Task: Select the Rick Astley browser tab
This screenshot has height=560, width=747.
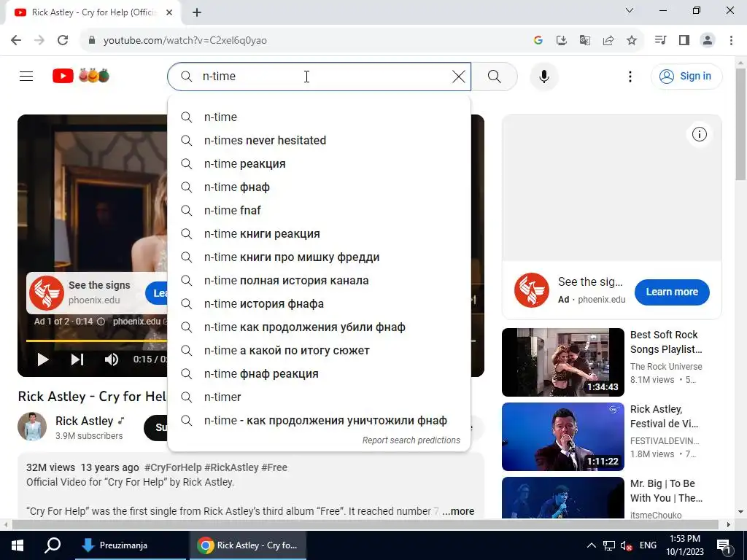Action: [x=93, y=12]
